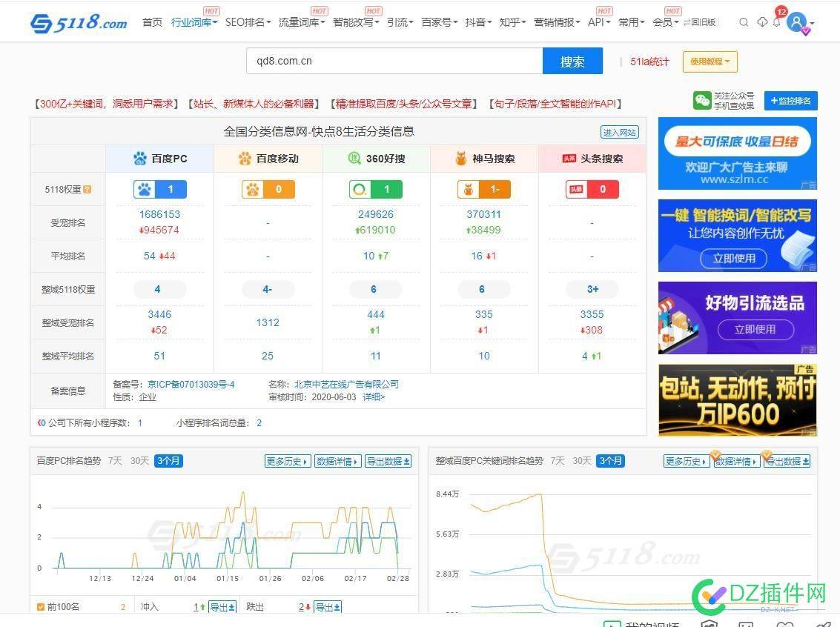Expand the 百家号 dropdown menu
Viewport: 840px width, 627px height.
440,22
